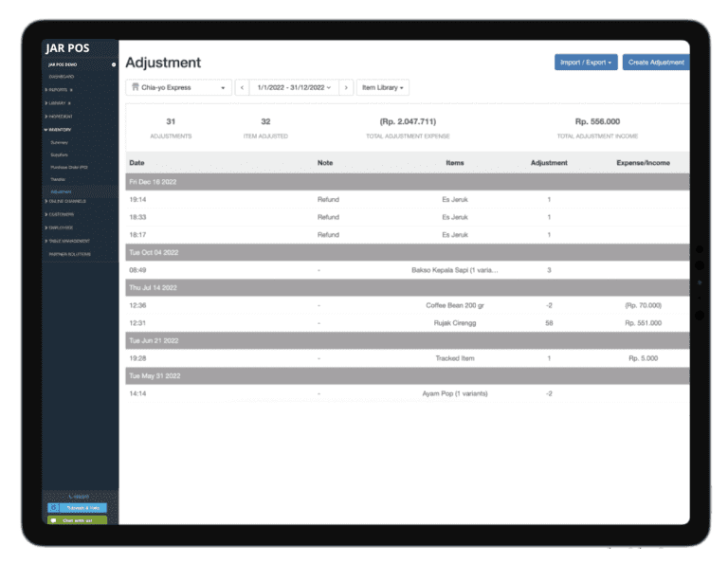Open the date range picker 1/1/2022 - 31/12/2022
The image size is (728, 563).
pyautogui.click(x=293, y=88)
